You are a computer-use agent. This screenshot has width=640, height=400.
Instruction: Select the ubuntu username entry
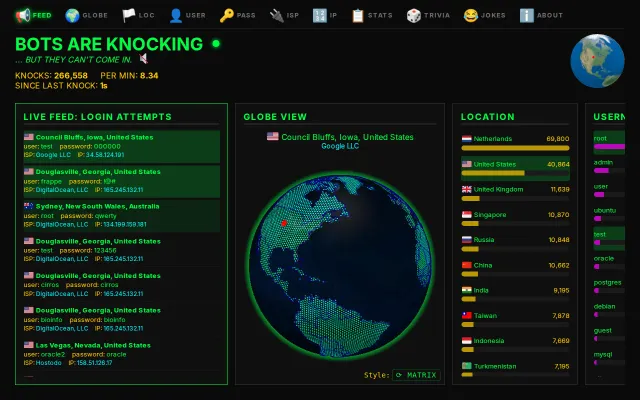coord(609,215)
